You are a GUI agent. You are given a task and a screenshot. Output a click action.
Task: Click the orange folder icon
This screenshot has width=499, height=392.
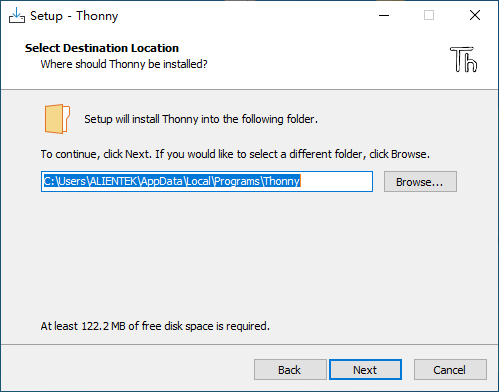tap(57, 119)
